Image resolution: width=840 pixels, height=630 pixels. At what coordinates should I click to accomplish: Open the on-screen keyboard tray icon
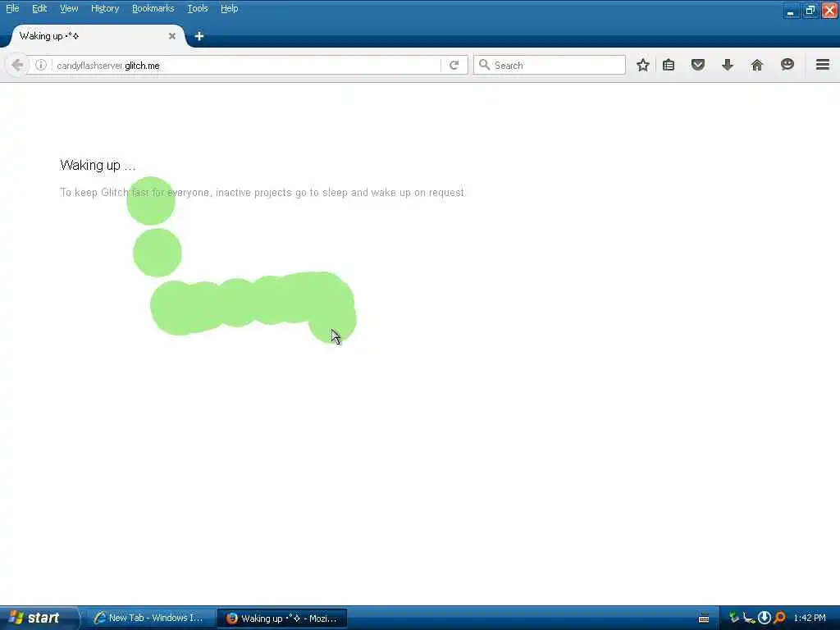coord(704,619)
